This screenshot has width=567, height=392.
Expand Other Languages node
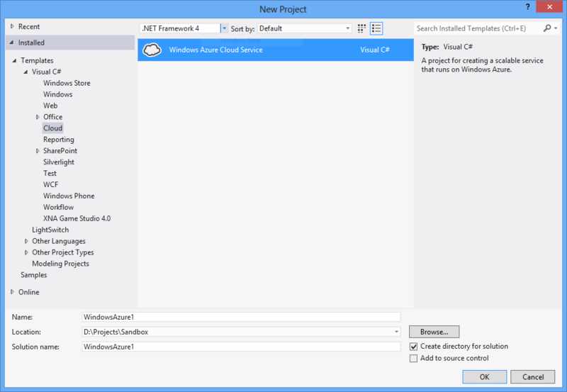[x=26, y=241]
